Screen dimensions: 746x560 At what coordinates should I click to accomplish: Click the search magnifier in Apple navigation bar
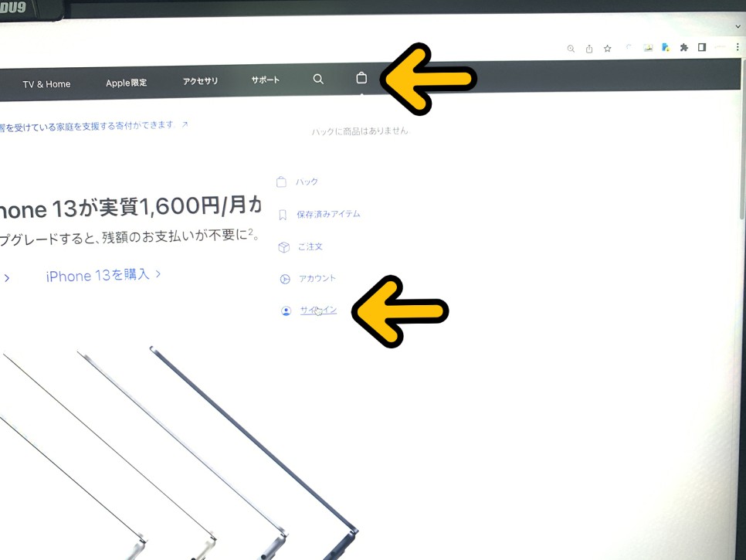tap(318, 79)
